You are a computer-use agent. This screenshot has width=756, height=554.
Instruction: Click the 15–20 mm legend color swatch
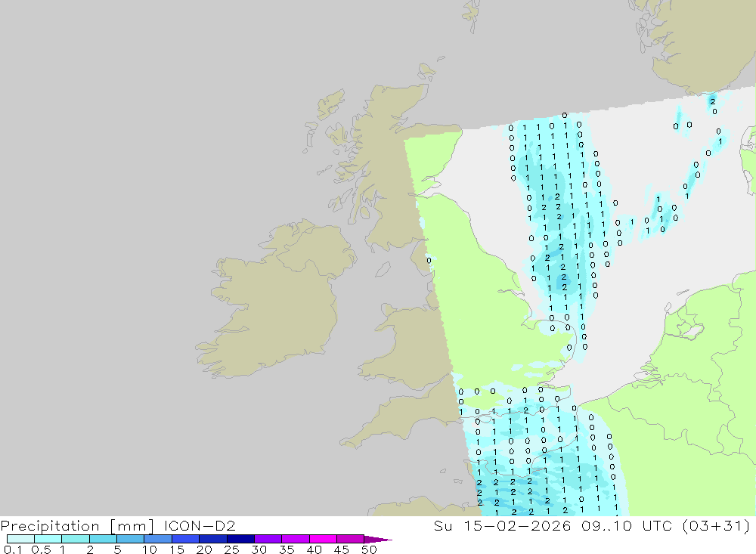click(x=186, y=539)
